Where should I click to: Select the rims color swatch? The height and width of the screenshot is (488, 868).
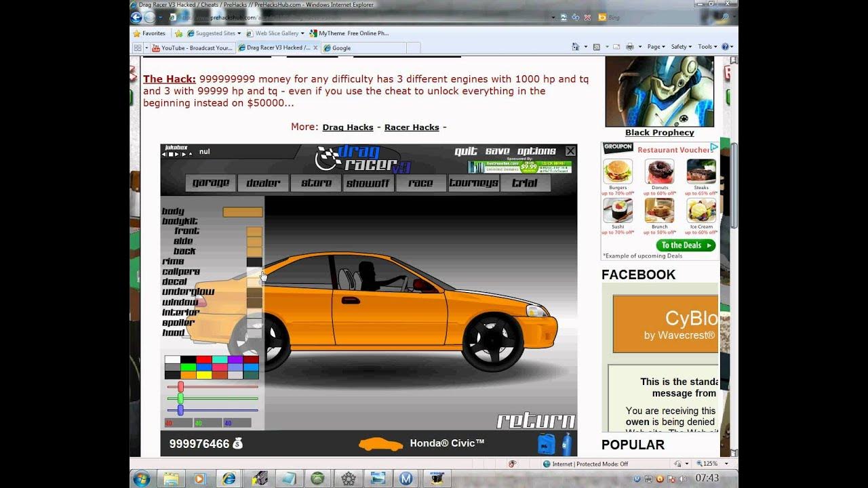[254, 262]
